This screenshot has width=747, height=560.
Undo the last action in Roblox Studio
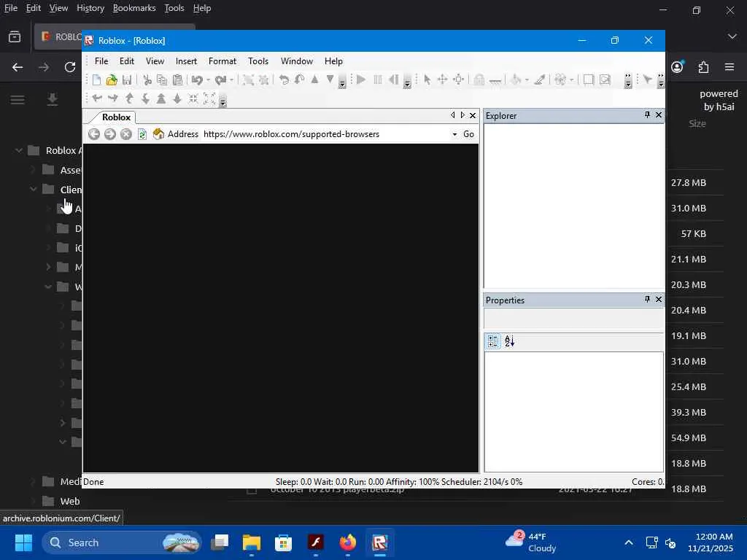(197, 80)
